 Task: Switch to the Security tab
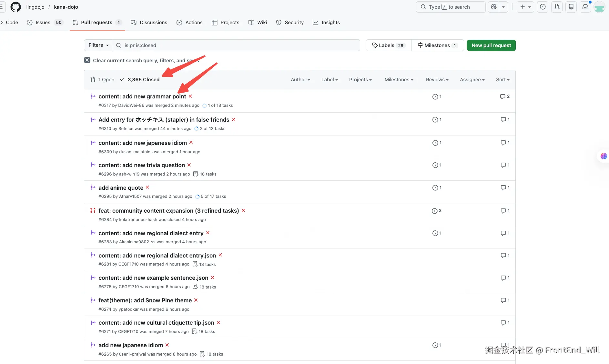click(x=290, y=22)
